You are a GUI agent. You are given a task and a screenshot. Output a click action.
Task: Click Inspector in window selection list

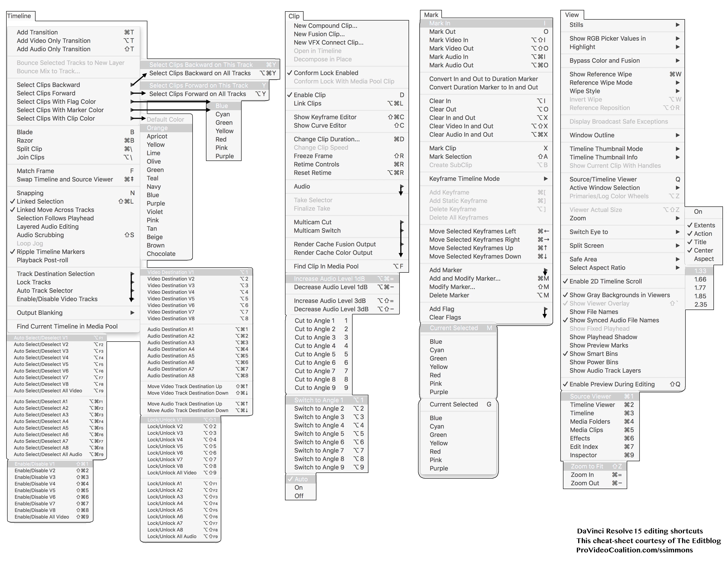point(600,455)
